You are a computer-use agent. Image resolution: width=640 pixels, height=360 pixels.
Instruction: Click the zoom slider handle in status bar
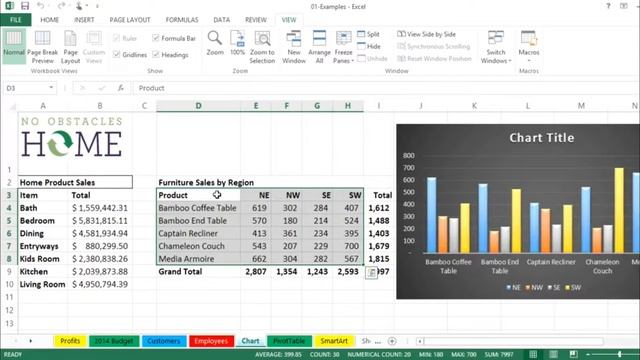(620, 354)
